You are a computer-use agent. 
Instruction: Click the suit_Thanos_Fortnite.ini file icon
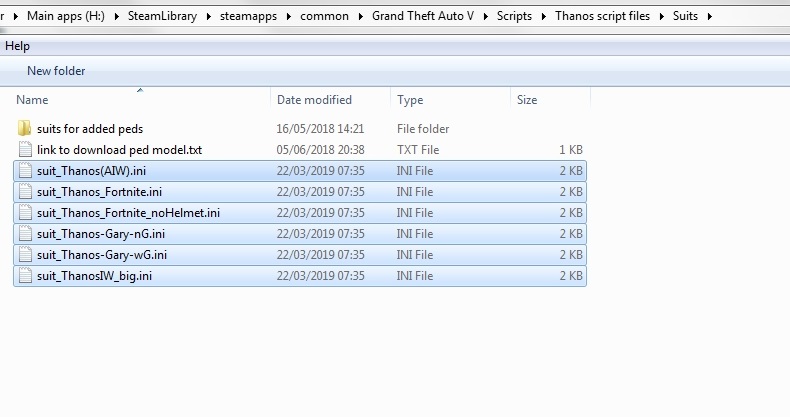tap(25, 192)
